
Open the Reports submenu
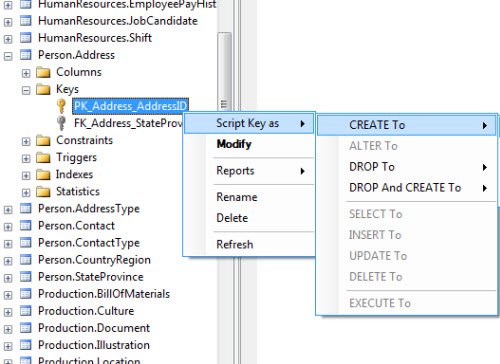point(249,171)
